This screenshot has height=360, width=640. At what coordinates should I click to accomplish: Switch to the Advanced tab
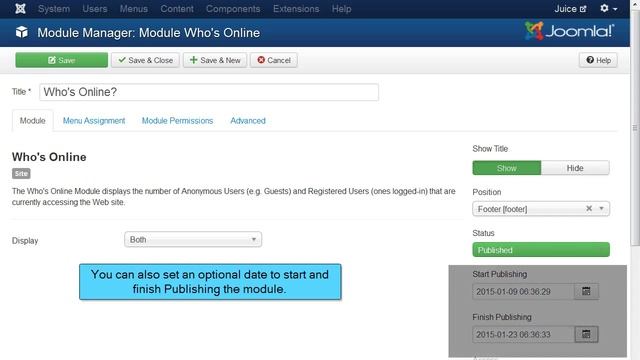point(248,120)
